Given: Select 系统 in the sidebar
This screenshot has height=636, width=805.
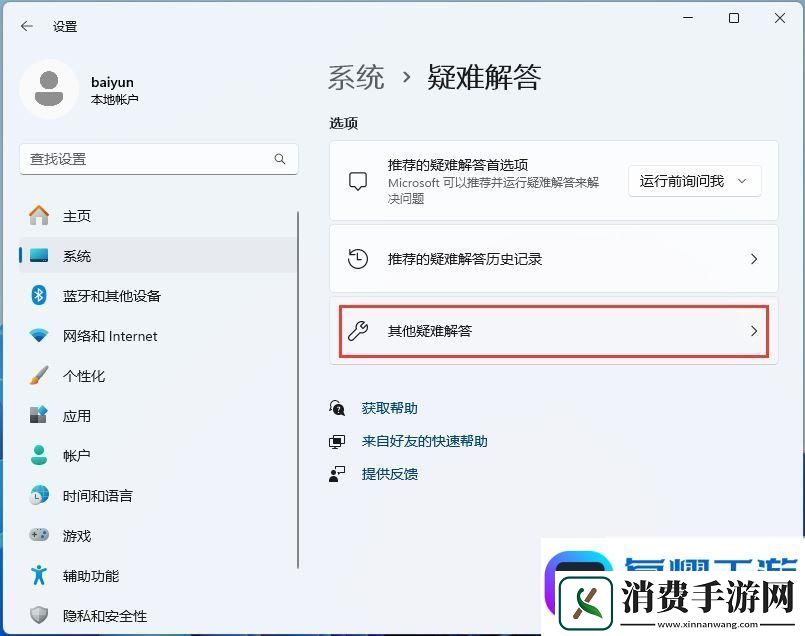Looking at the screenshot, I should coord(158,255).
